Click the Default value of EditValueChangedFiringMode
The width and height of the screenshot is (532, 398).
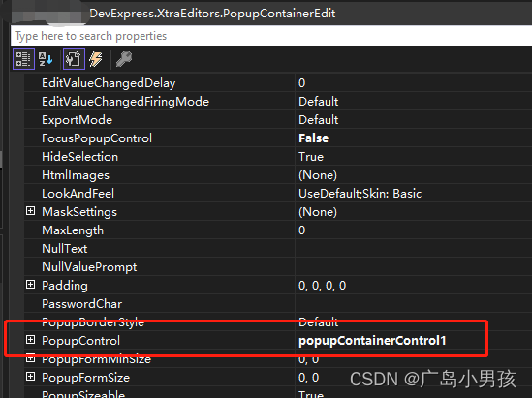[x=318, y=102]
